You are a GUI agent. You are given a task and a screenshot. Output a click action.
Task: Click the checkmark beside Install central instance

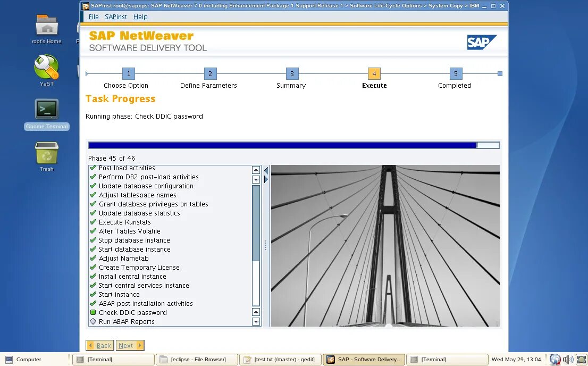[93, 276]
